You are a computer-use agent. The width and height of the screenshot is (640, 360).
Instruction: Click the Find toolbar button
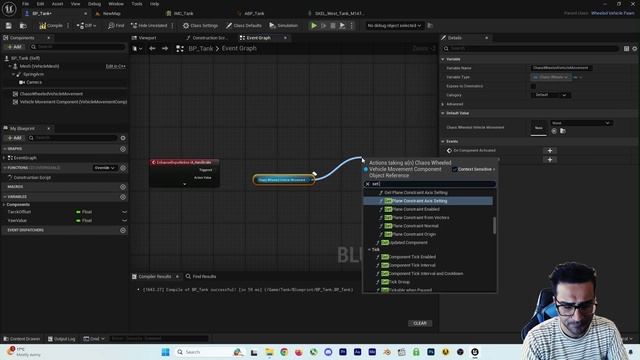(x=116, y=26)
